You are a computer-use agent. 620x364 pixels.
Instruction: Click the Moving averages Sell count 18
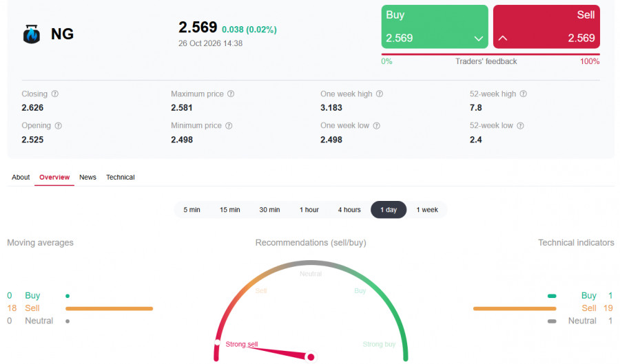(x=12, y=308)
